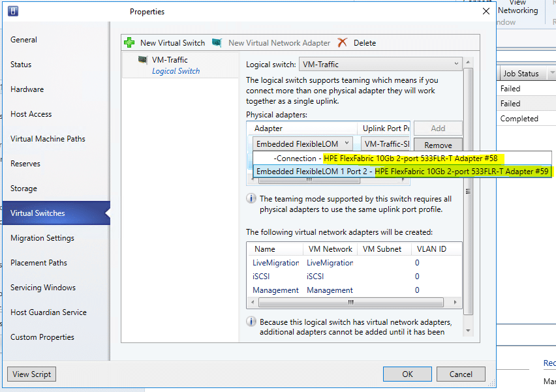
Task: Choose the Adapter #58 connection option
Action: [x=402, y=158]
